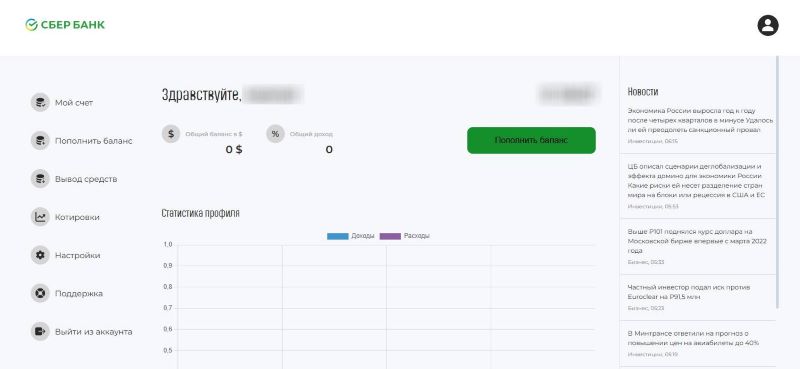Image resolution: width=800 pixels, height=369 pixels.
Task: Open the Настройки menu item
Action: click(x=78, y=255)
